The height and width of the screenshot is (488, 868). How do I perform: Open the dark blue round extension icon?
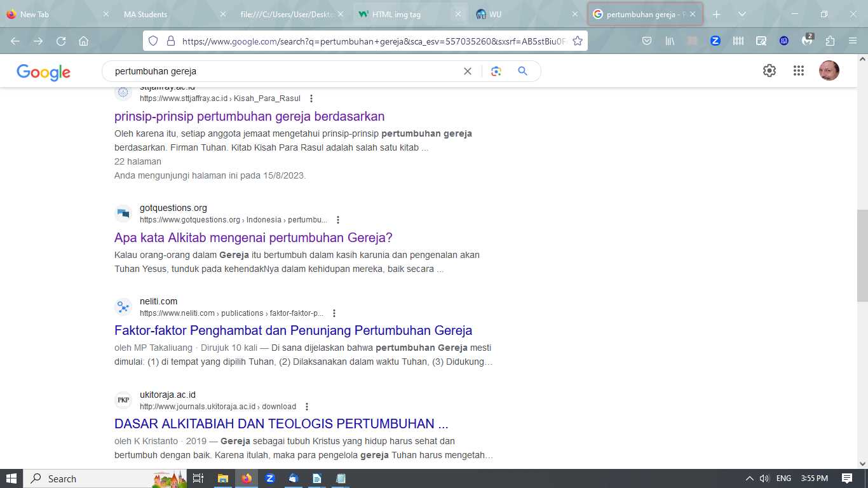784,41
